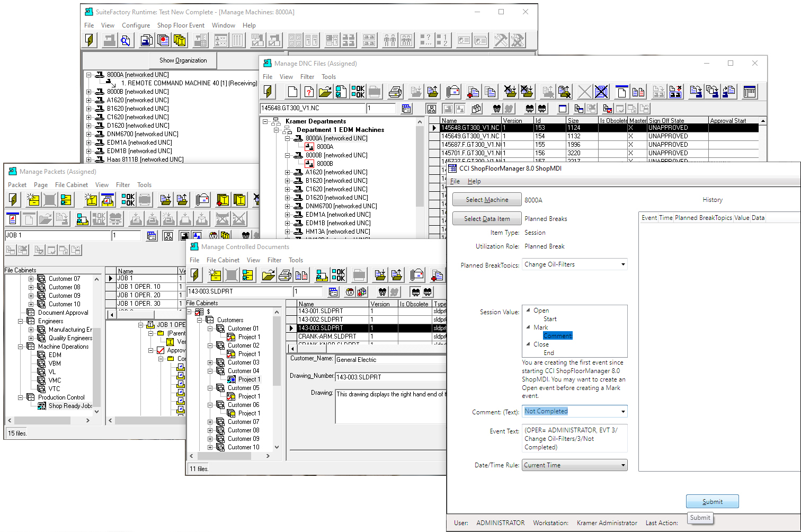Collapse Machine Operations in Manage Packets tree

20,347
